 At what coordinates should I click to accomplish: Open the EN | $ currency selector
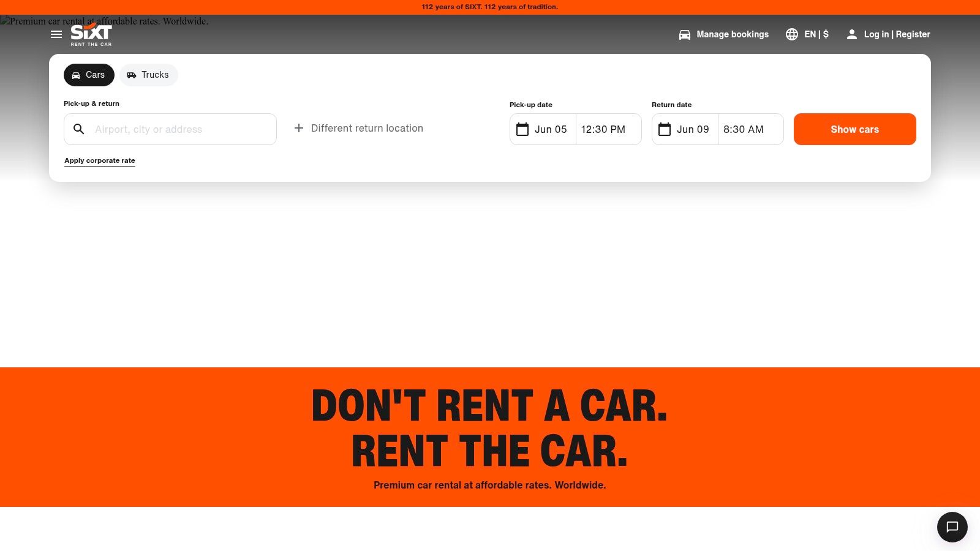[816, 34]
